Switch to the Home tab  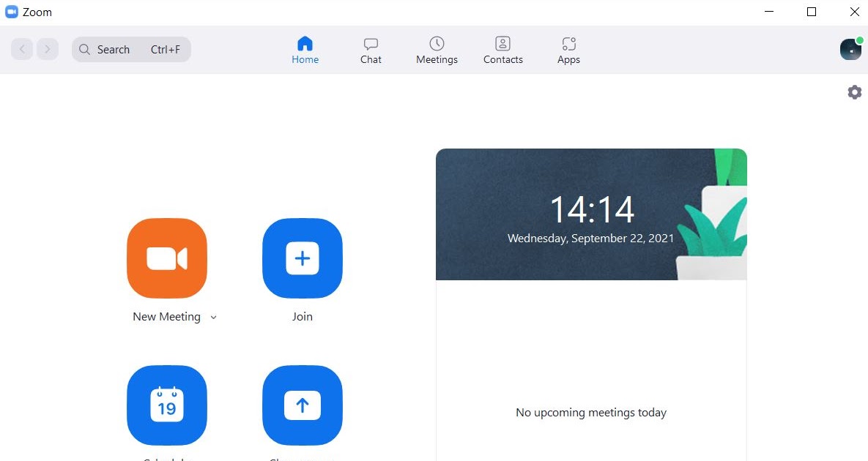tap(305, 49)
